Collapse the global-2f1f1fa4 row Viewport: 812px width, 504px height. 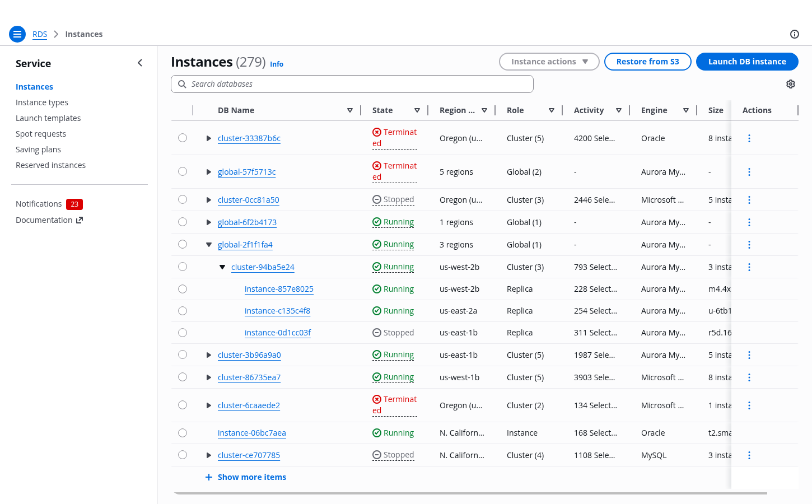(x=208, y=245)
